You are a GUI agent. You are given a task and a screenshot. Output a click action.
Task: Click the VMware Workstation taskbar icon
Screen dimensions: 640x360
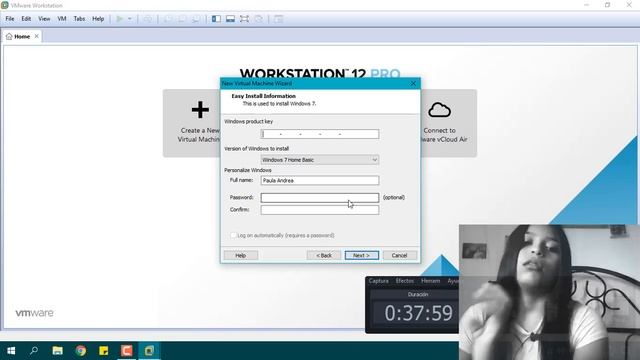(x=149, y=351)
